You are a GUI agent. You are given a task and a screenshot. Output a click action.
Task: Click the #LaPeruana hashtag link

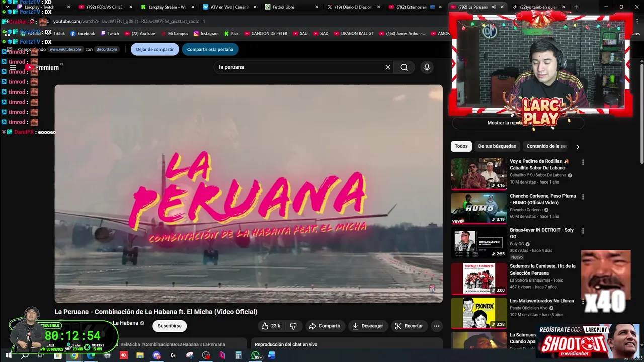pos(212,344)
